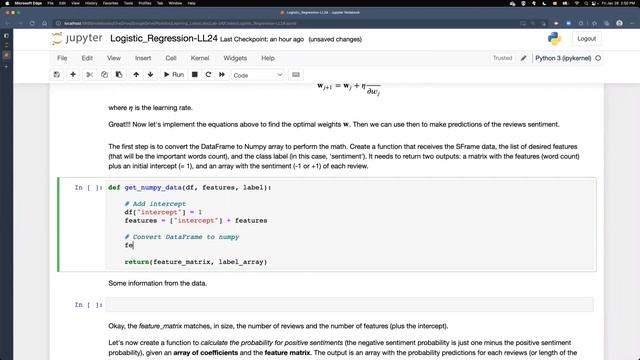Click the Trusted notebook indicator

502,58
